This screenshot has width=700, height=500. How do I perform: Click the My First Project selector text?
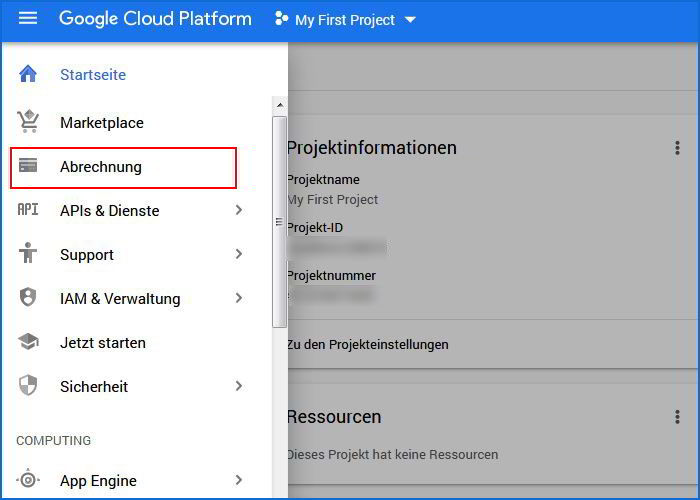[345, 20]
